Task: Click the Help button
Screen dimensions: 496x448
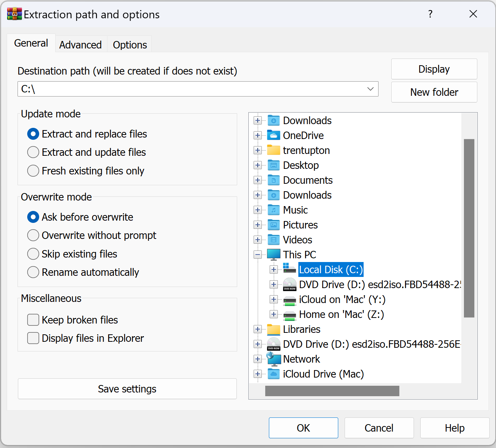Action: [x=455, y=428]
